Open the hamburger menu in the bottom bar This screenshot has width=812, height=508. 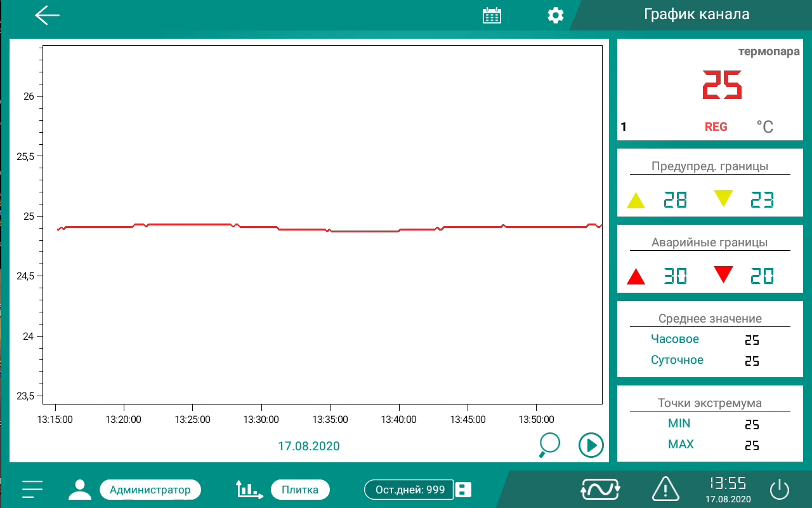[x=32, y=489]
